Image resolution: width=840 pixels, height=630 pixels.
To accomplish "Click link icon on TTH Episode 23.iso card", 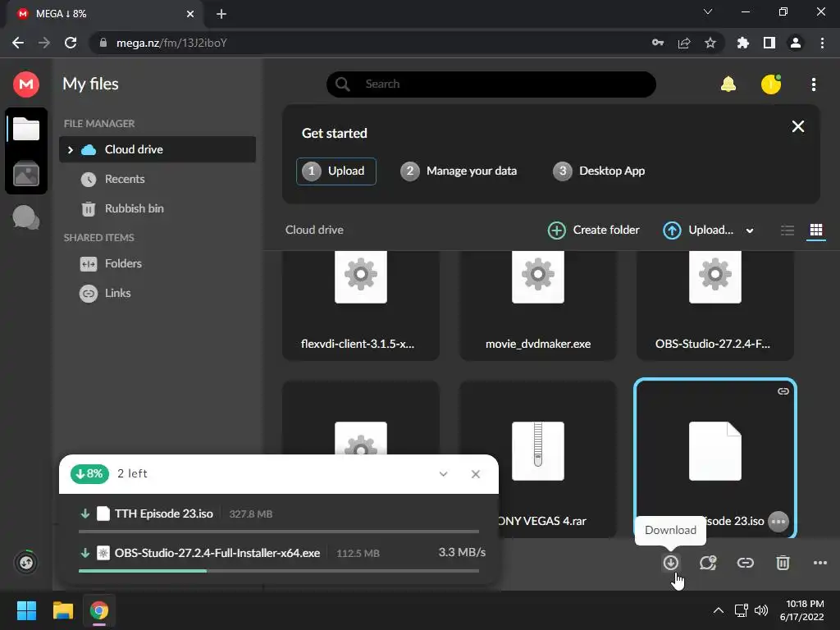I will click(x=783, y=391).
